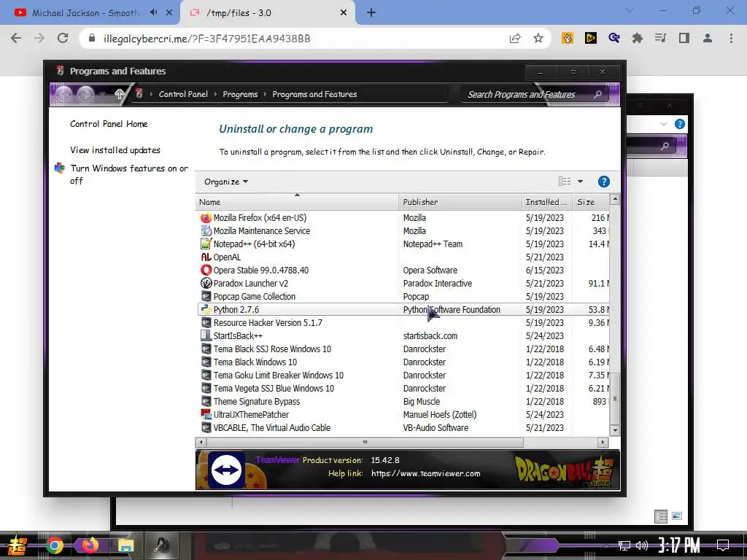This screenshot has height=560, width=747.
Task: Click the Back button in Explorer window
Action: tap(64, 94)
